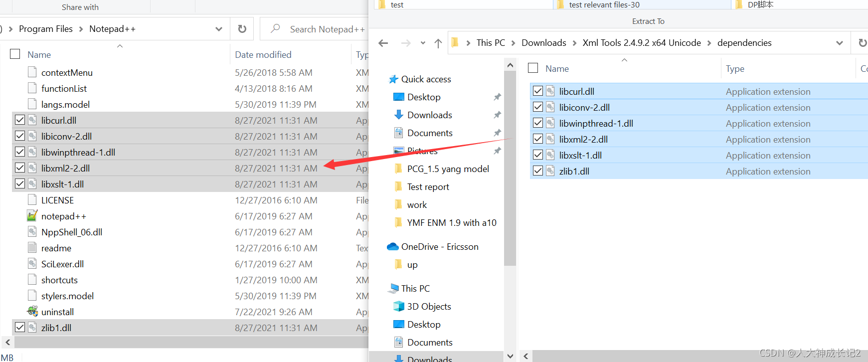This screenshot has width=868, height=362.
Task: Click the LICENSE file icon
Action: click(32, 200)
